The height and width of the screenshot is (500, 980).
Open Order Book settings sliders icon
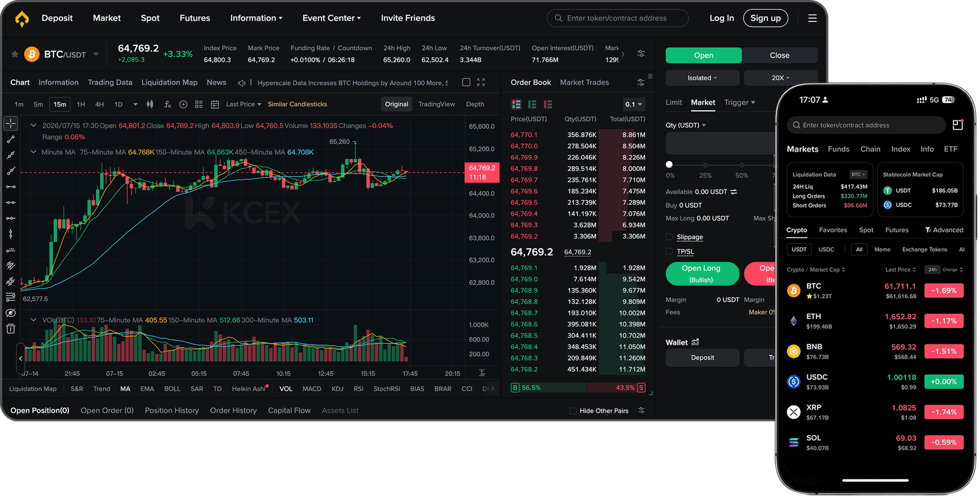pyautogui.click(x=641, y=82)
